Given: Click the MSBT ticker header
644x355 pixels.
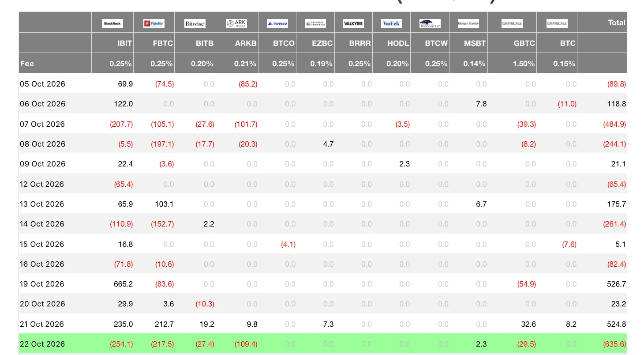Looking at the screenshot, I should tap(475, 43).
